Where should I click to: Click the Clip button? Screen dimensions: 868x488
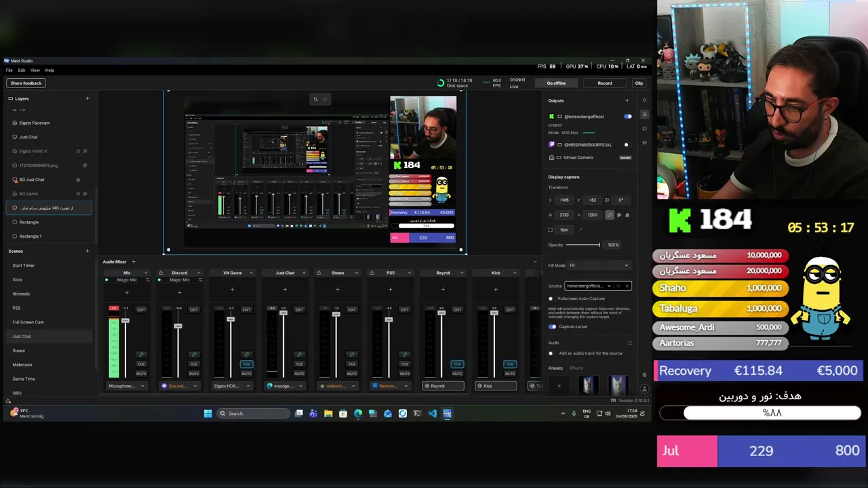639,83
